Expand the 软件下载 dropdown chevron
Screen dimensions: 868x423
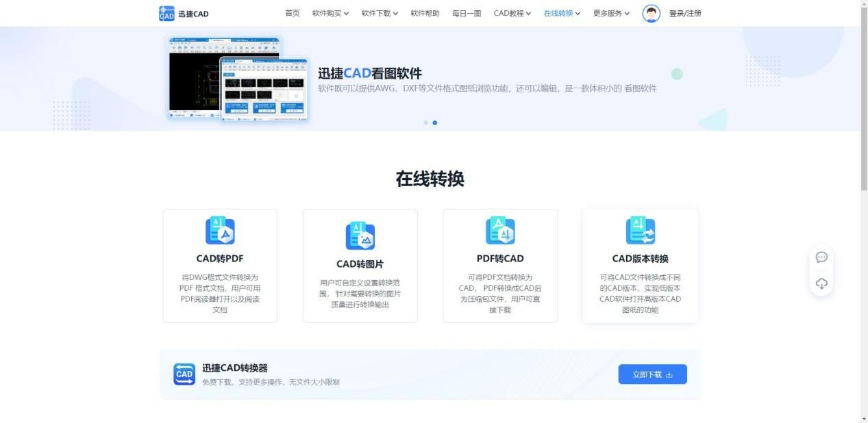(395, 14)
